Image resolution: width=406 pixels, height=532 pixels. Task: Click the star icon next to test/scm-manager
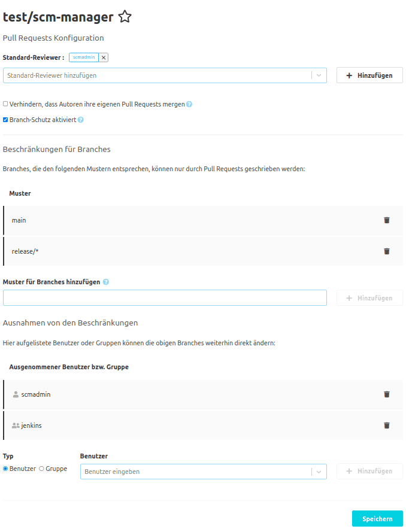125,16
